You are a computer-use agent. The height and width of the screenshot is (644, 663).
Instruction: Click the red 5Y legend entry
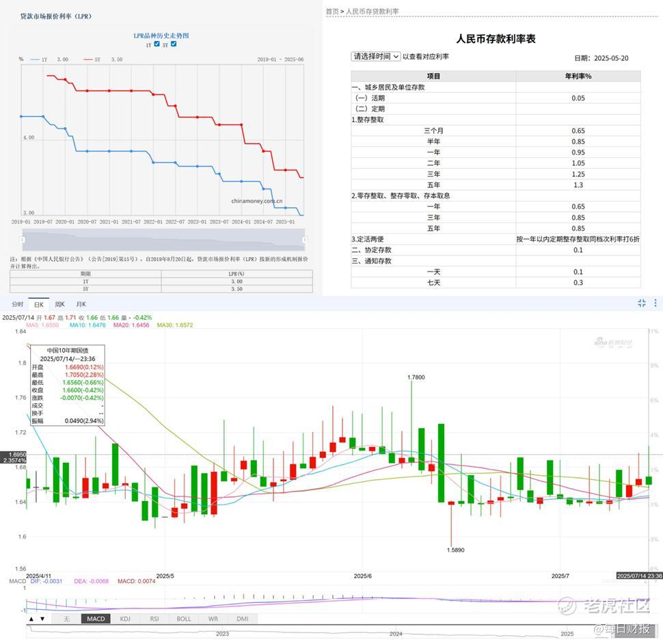tap(92, 59)
